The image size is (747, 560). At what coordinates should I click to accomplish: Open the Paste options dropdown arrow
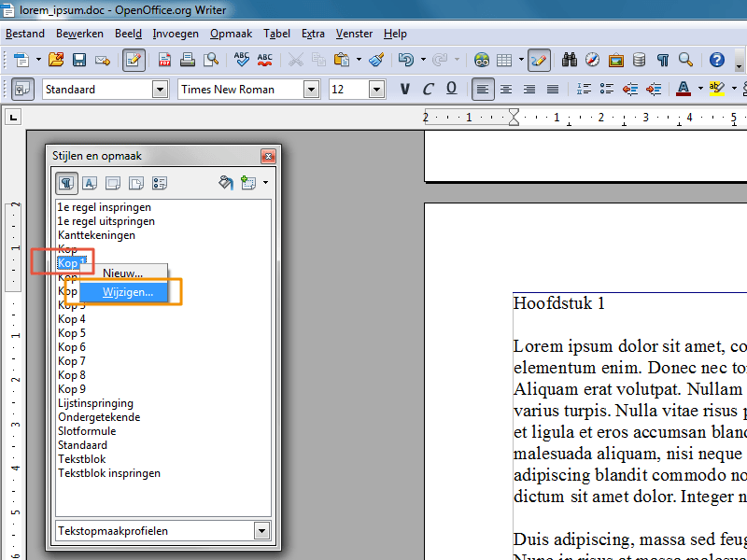359,60
